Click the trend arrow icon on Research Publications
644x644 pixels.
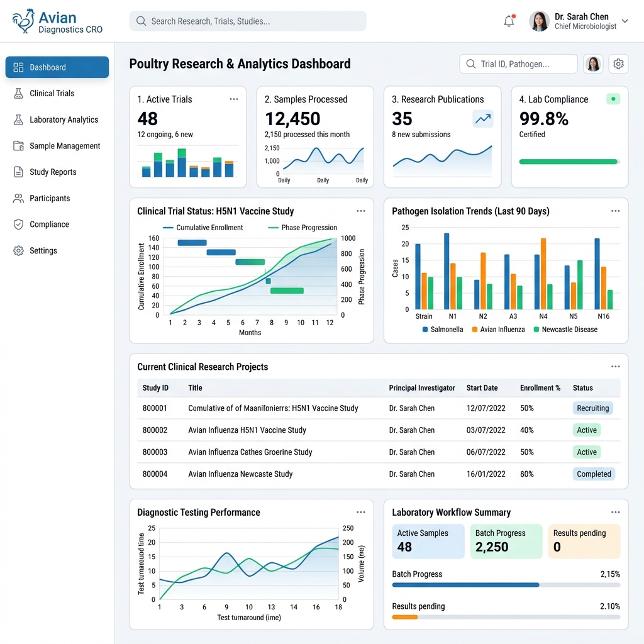click(x=483, y=119)
